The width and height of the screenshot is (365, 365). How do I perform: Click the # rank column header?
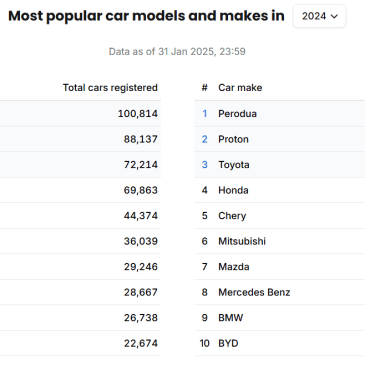click(x=205, y=88)
